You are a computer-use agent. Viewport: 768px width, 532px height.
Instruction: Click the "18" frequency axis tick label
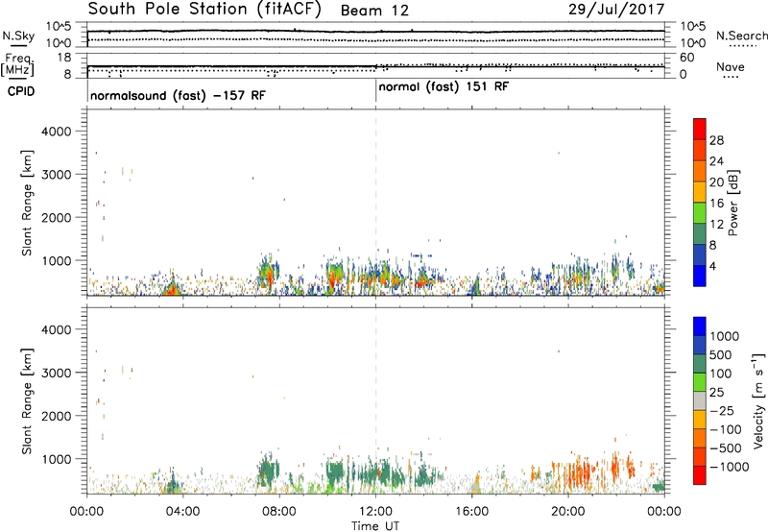pos(64,58)
